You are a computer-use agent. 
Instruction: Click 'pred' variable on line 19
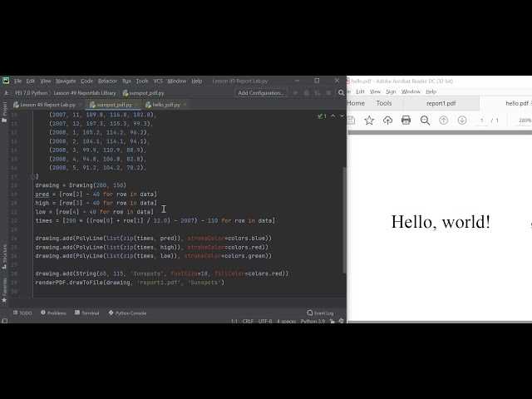pos(42,195)
